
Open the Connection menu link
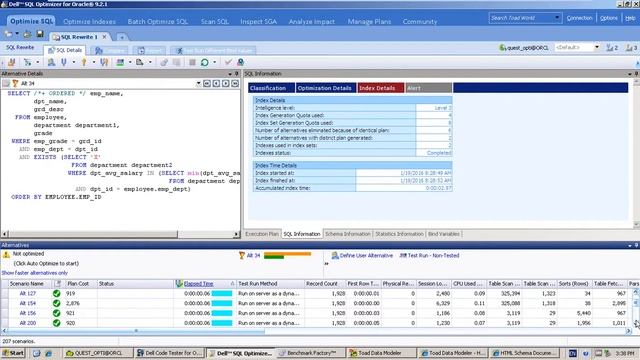pyautogui.click(x=579, y=18)
